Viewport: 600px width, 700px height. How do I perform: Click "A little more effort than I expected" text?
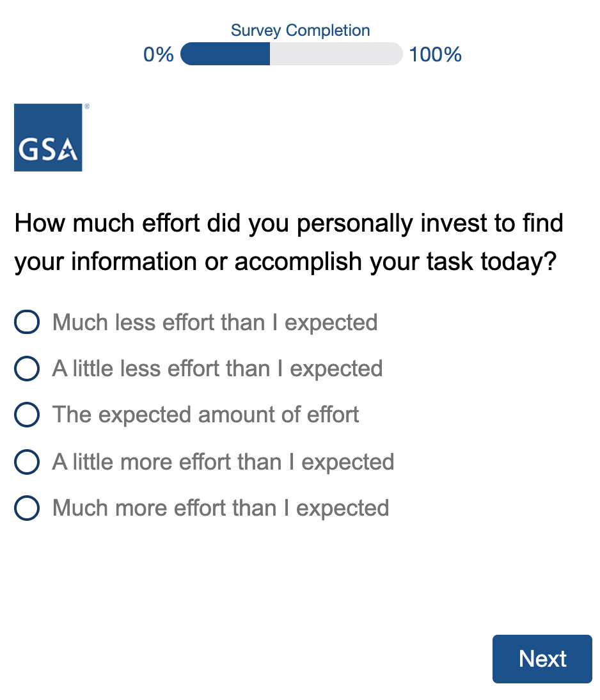pyautogui.click(x=223, y=462)
